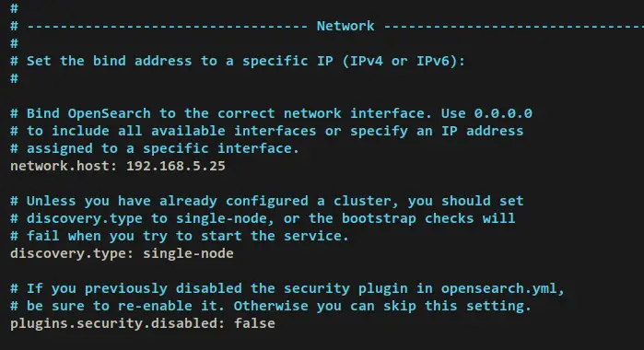Click the word bootstrap in the comment
The width and height of the screenshot is (644, 350).
point(379,218)
